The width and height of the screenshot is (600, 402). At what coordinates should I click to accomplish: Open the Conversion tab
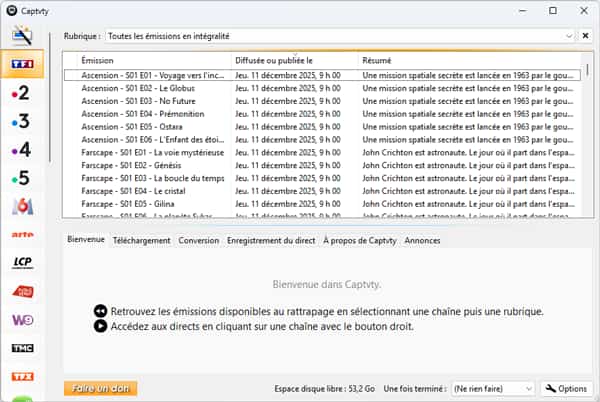(199, 241)
